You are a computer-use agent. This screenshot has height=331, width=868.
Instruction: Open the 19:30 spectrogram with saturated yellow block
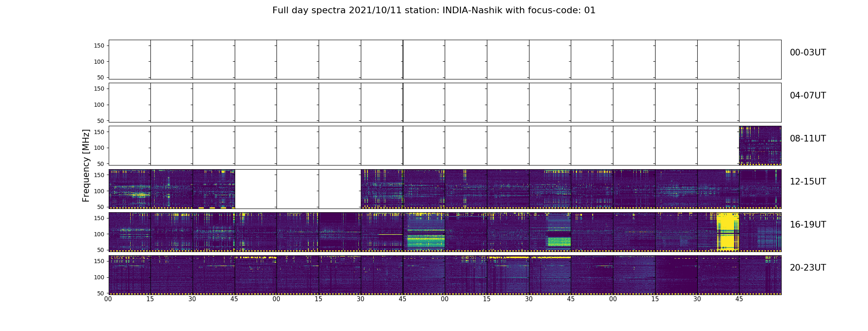pyautogui.click(x=718, y=232)
